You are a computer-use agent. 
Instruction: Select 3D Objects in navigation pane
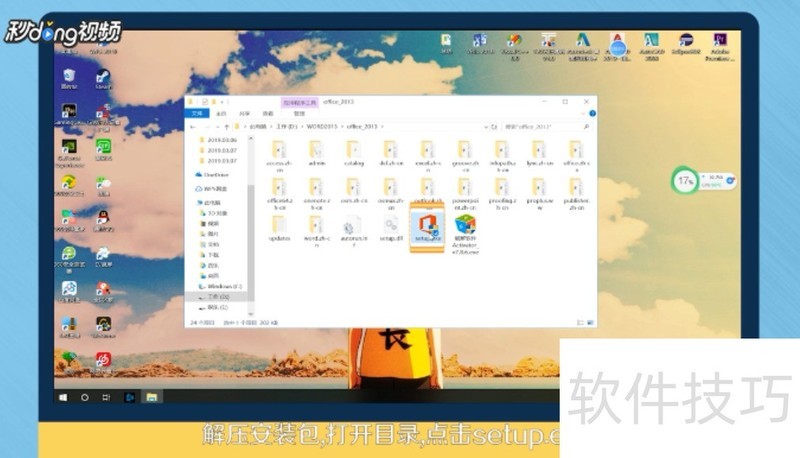[214, 213]
